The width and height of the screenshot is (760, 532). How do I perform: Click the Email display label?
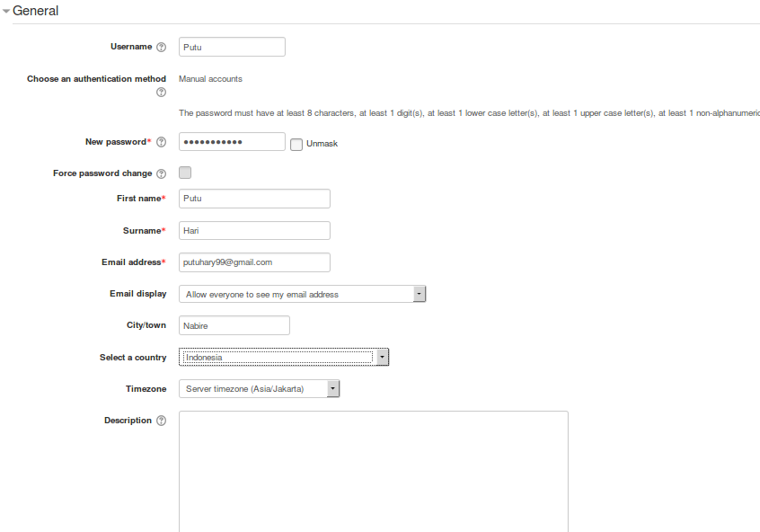[138, 293]
